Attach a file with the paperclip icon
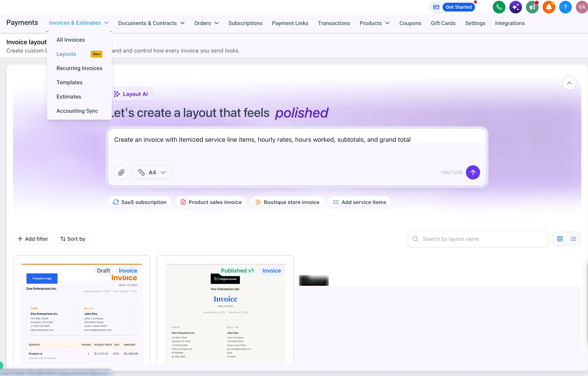The height and width of the screenshot is (376, 588). point(121,172)
